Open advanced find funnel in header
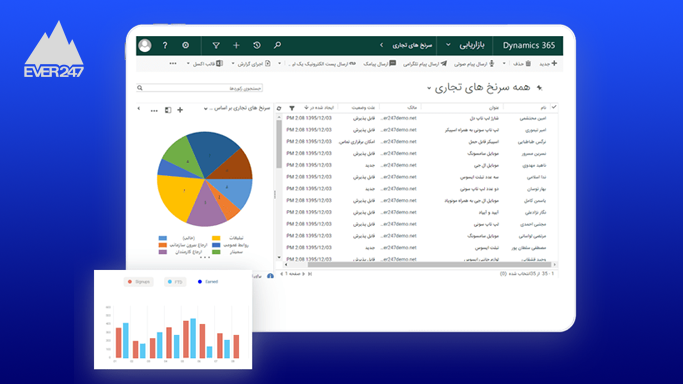The image size is (683, 384). pos(216,45)
